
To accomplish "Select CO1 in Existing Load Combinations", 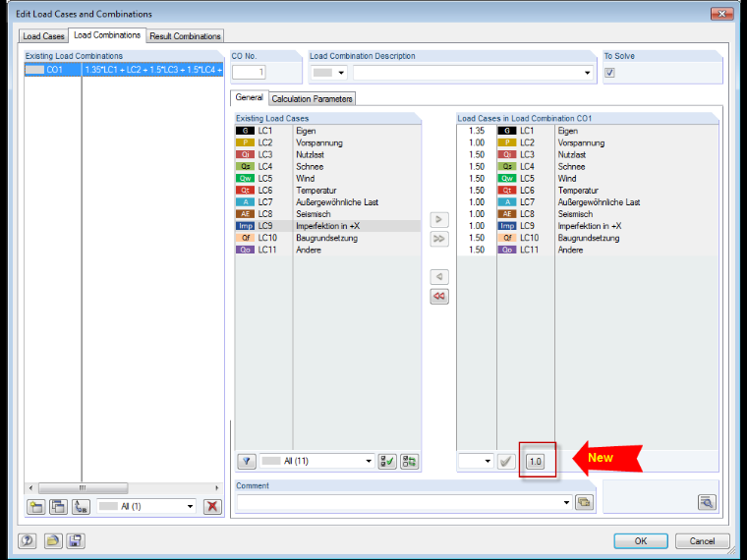I will click(124, 70).
